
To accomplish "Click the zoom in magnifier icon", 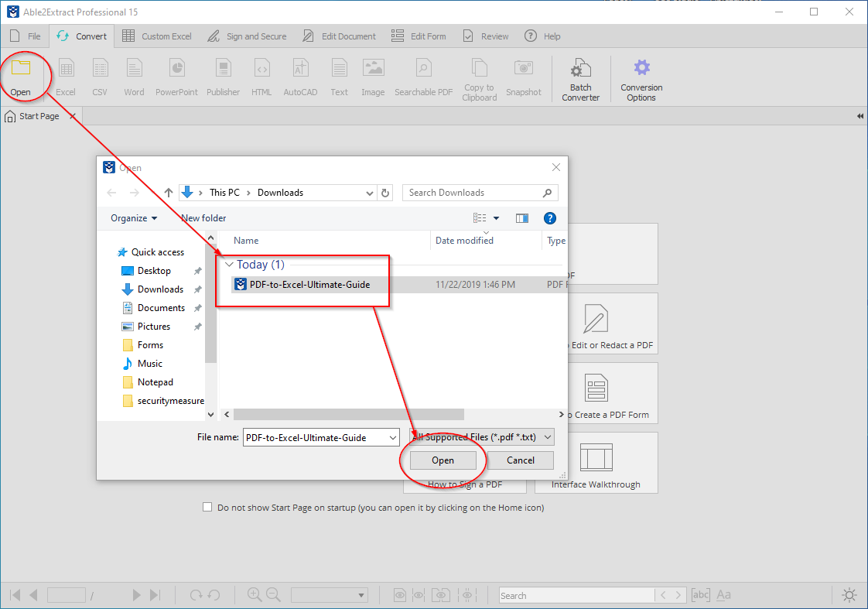I will pos(255,594).
